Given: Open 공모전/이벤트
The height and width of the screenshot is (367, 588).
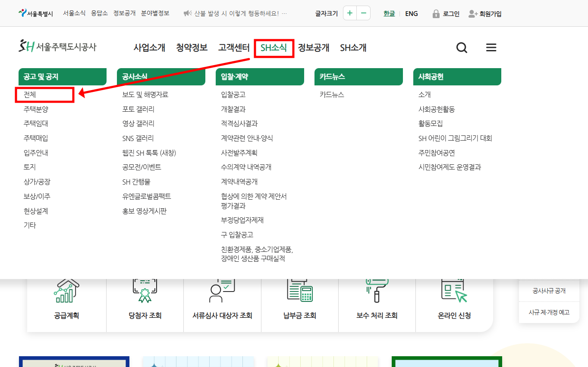Looking at the screenshot, I should tap(142, 167).
